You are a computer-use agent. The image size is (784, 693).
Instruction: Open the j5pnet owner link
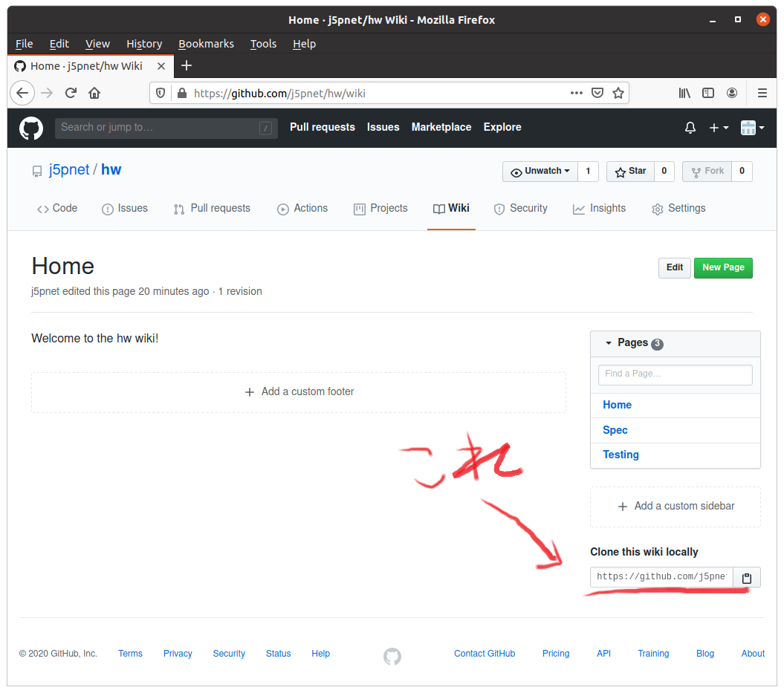[69, 170]
